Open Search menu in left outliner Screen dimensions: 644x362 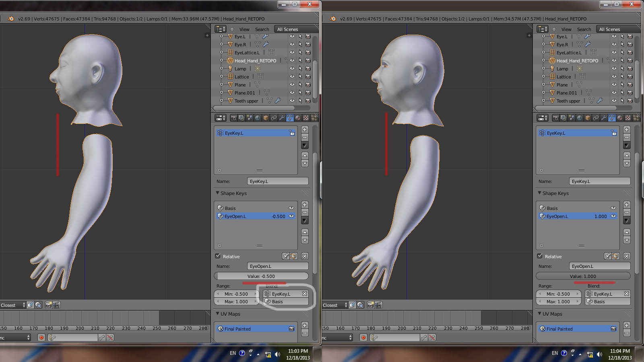[262, 29]
